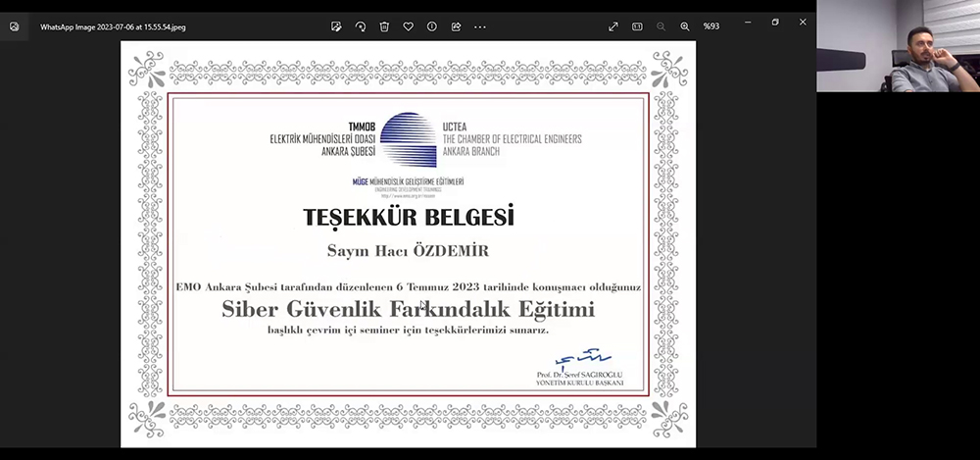Share the image using the share icon
The image size is (980, 460).
pyautogui.click(x=457, y=26)
